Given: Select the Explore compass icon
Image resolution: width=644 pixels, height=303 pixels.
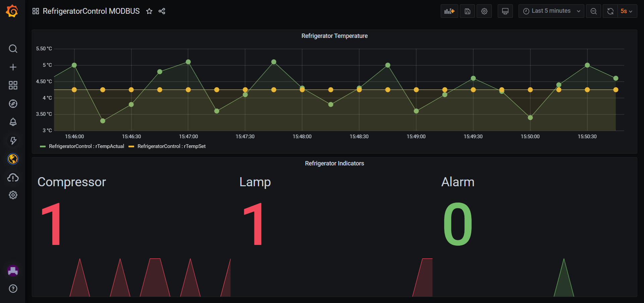Looking at the screenshot, I should coord(13,104).
